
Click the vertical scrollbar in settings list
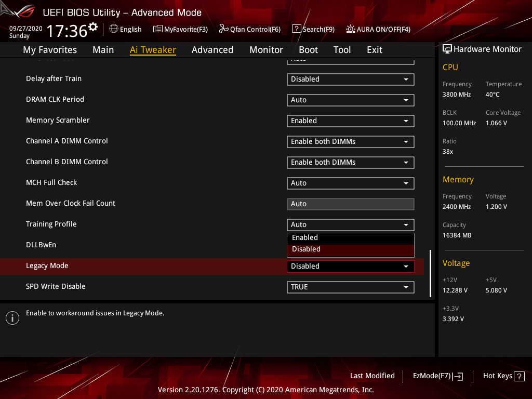point(430,273)
